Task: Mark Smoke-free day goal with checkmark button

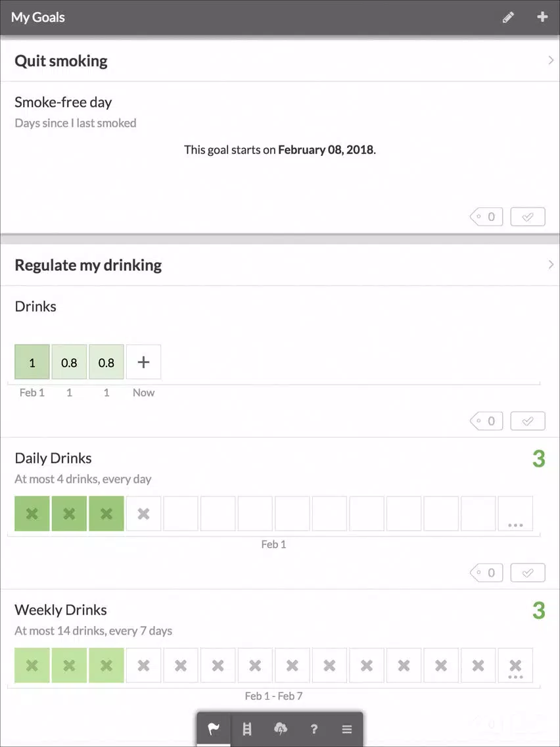Action: pyautogui.click(x=528, y=217)
